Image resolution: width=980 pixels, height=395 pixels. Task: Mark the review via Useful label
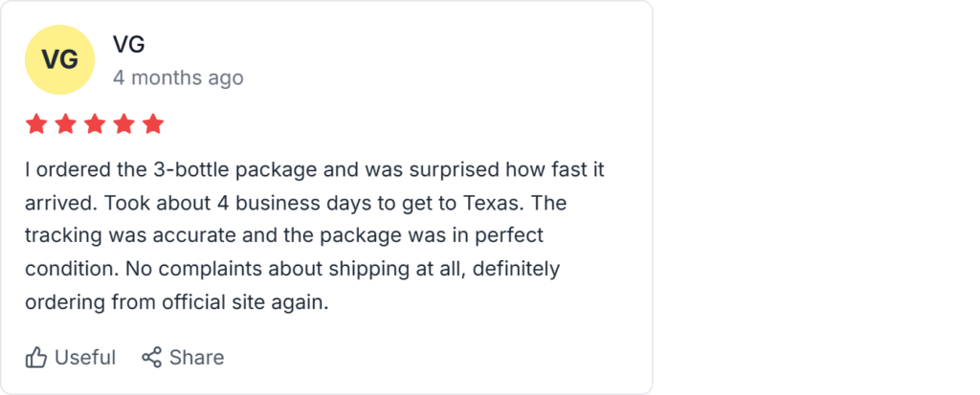point(85,358)
